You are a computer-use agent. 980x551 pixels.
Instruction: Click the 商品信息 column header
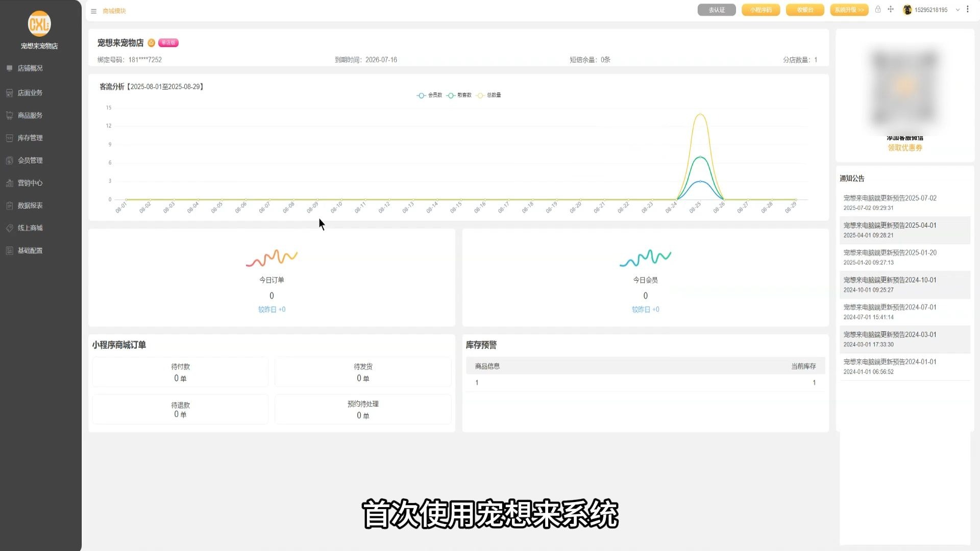coord(487,366)
